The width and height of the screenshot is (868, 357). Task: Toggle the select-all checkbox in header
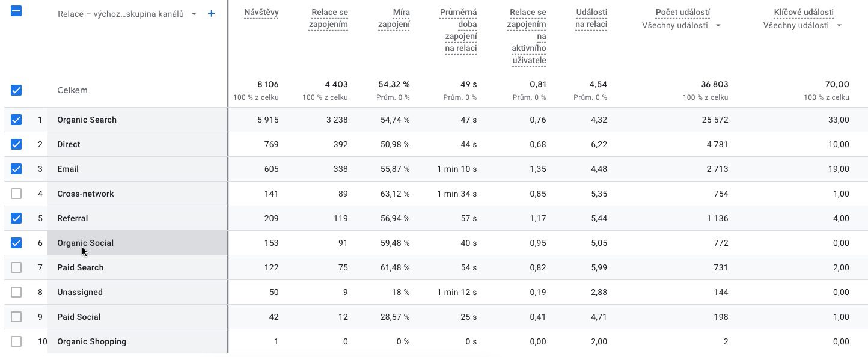tap(16, 11)
